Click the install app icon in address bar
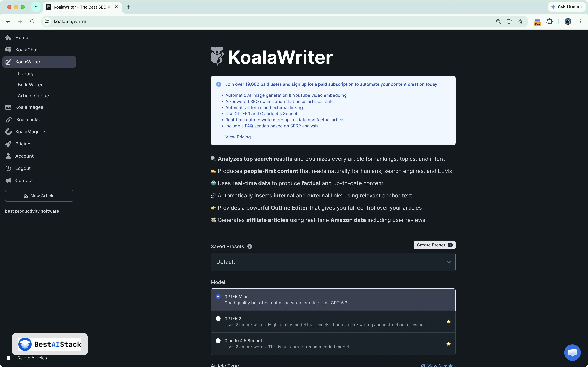Viewport: 588px width, 367px height. [509, 21]
